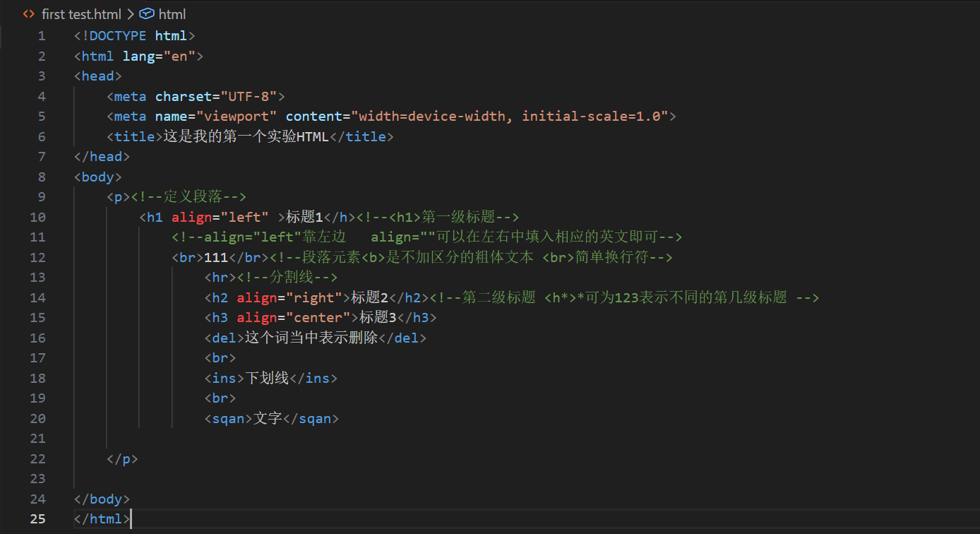
Task: Click the opening body tag
Action: click(x=98, y=177)
